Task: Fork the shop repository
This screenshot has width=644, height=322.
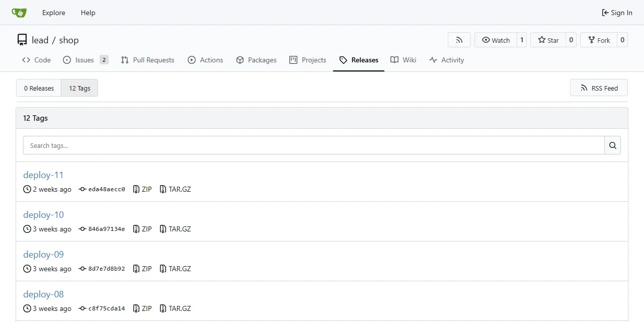Action: tap(599, 40)
